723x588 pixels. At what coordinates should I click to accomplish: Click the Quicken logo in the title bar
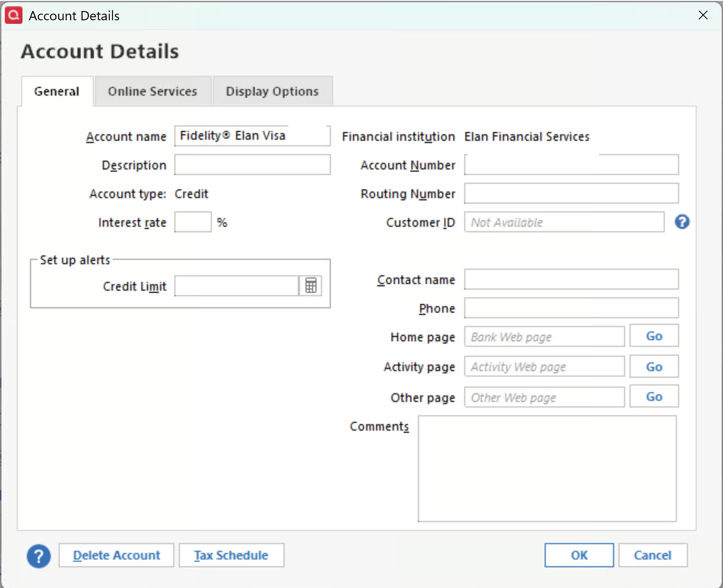coord(14,15)
